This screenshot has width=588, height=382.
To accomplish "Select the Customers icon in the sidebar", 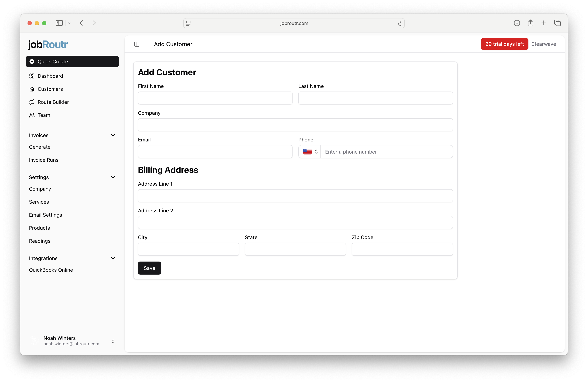I will [x=32, y=89].
